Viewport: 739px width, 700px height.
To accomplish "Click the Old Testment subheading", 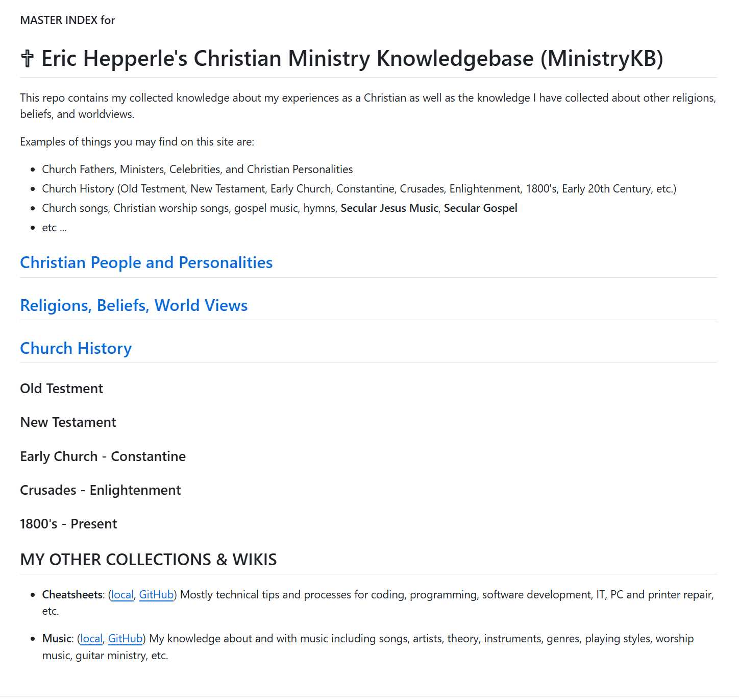I will click(x=61, y=389).
